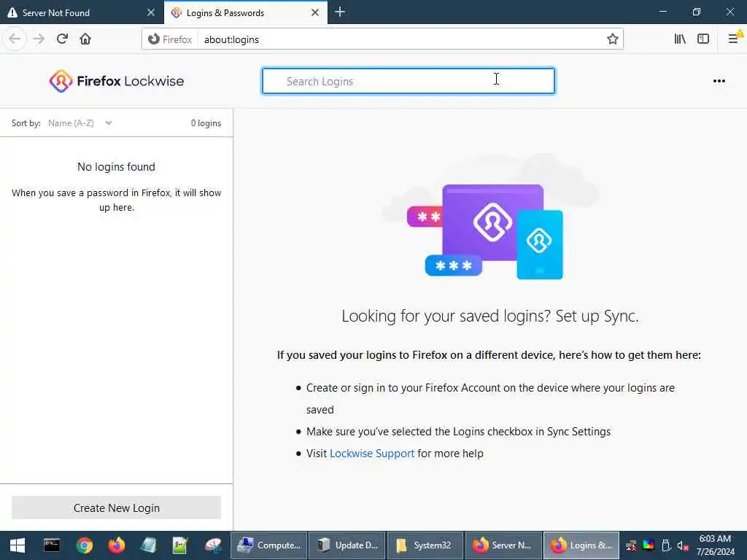
Task: Open the Paint pinned taskbar icon
Action: tap(213, 545)
